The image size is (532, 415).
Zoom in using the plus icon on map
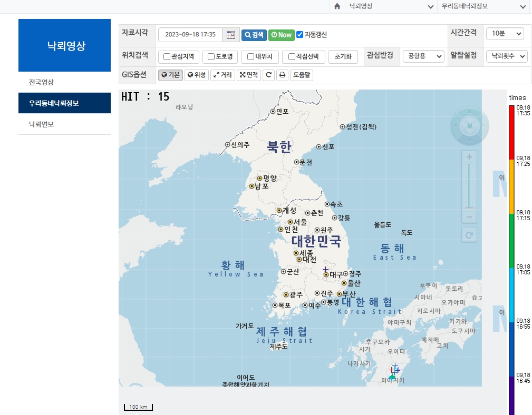click(469, 156)
